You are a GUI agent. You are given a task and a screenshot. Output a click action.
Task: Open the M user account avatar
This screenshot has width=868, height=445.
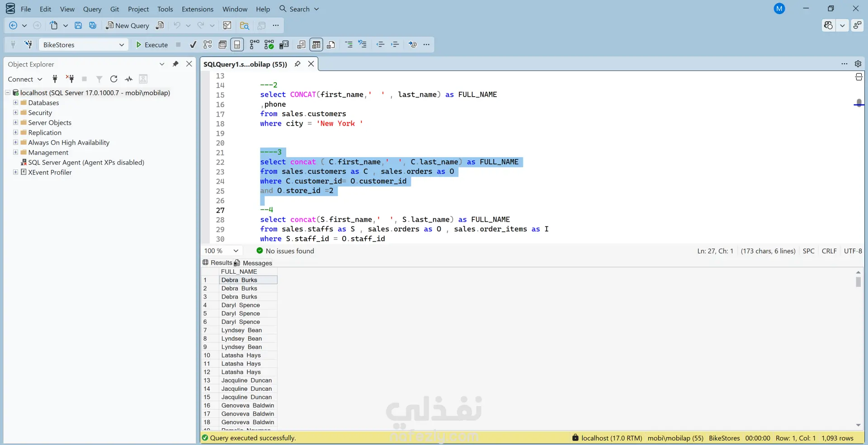point(779,9)
